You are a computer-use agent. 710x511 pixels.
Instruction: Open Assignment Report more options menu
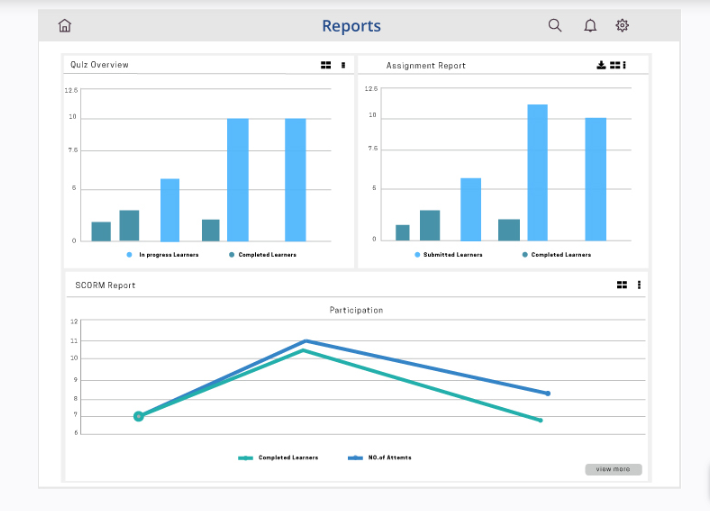click(x=624, y=65)
